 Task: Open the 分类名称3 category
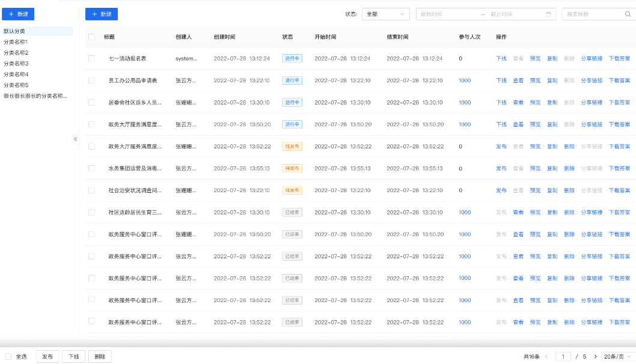tap(16, 64)
